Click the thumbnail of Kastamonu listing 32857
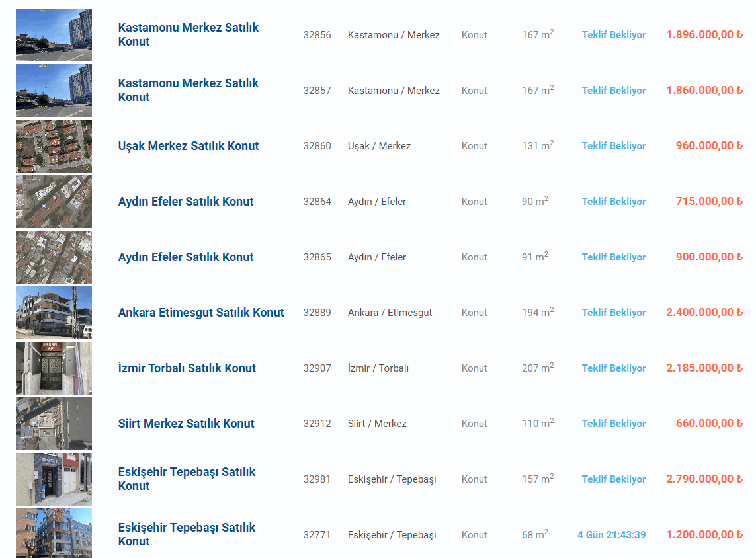 pos(54,91)
